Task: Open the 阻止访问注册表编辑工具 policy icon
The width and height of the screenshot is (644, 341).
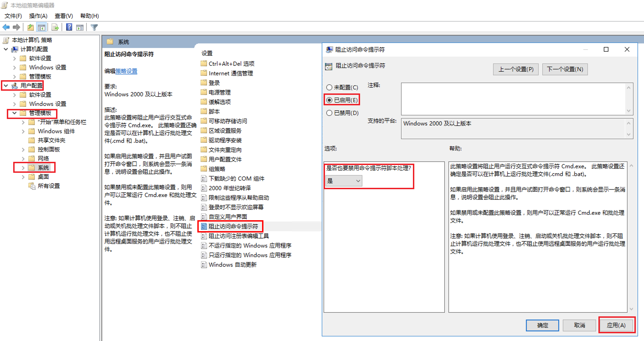Action: point(204,236)
